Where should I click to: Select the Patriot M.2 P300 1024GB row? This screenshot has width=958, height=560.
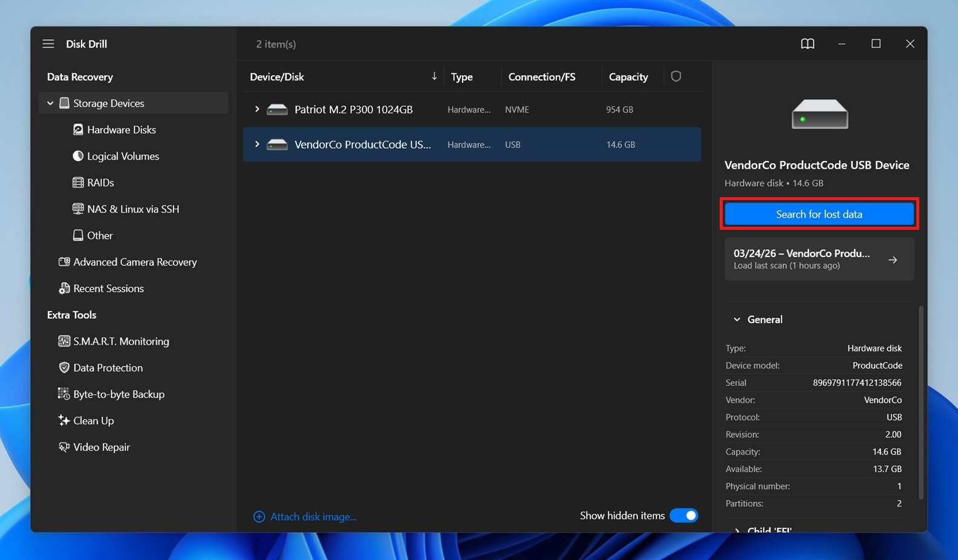click(472, 109)
